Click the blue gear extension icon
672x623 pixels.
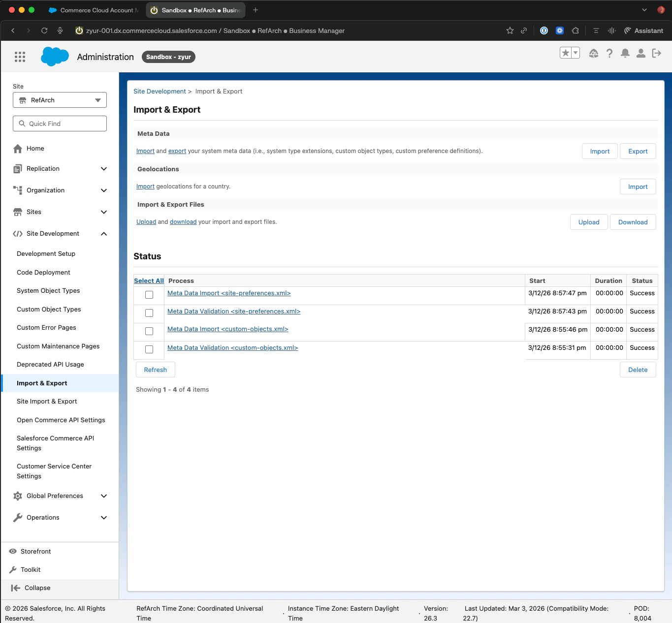560,31
